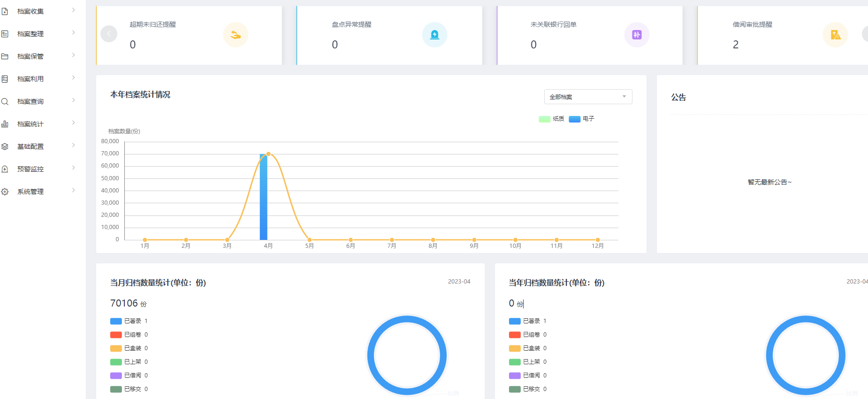Click the 盘点异常提醒 siren icon
The image size is (868, 399).
coord(434,35)
